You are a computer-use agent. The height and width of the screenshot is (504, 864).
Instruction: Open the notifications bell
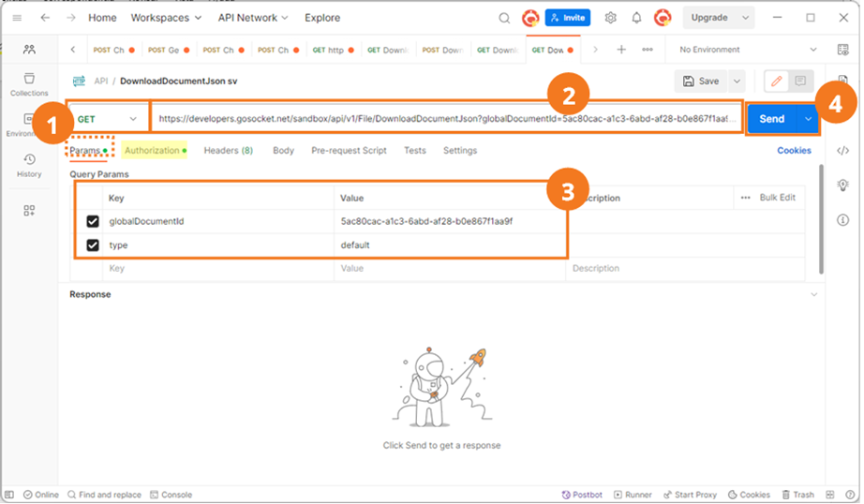point(636,18)
